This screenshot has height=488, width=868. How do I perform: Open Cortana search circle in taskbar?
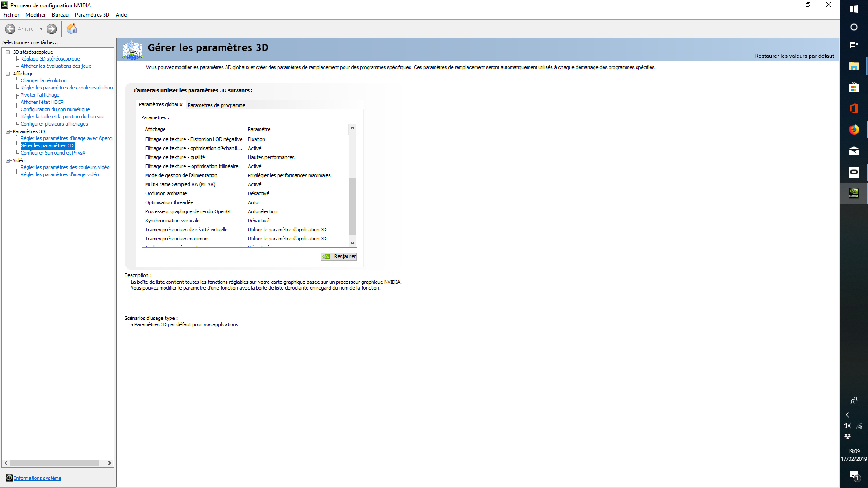pos(854,27)
